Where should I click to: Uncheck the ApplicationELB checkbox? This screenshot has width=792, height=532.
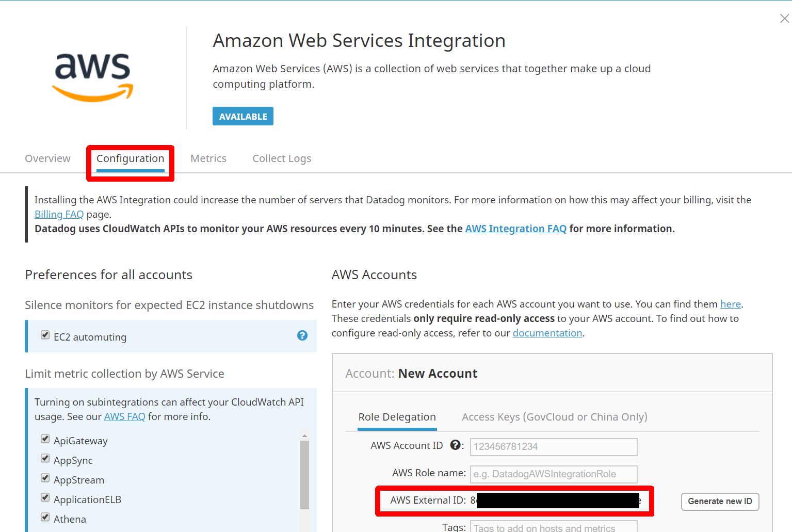point(45,498)
